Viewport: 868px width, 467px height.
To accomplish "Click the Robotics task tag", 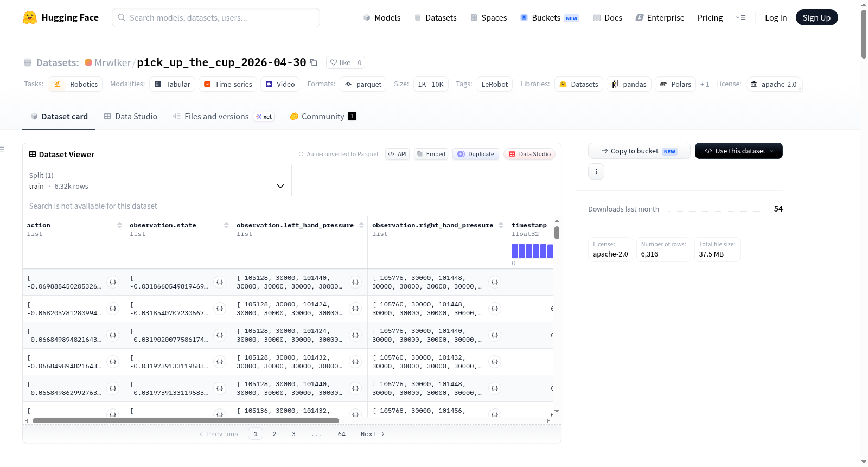I will 75,84.
